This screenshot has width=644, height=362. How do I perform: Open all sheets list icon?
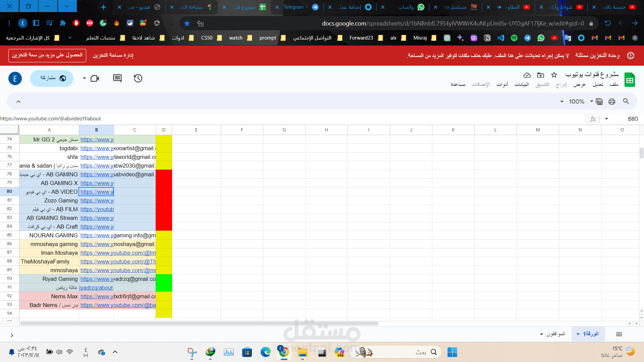point(619,334)
